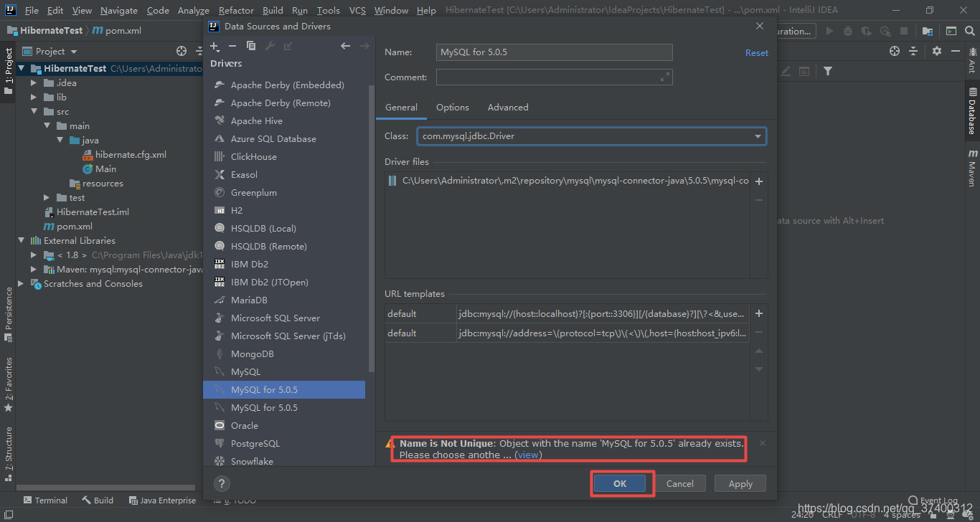Screen dimensions: 980x522
Task: Expand the .idea folder
Action: pyautogui.click(x=34, y=82)
